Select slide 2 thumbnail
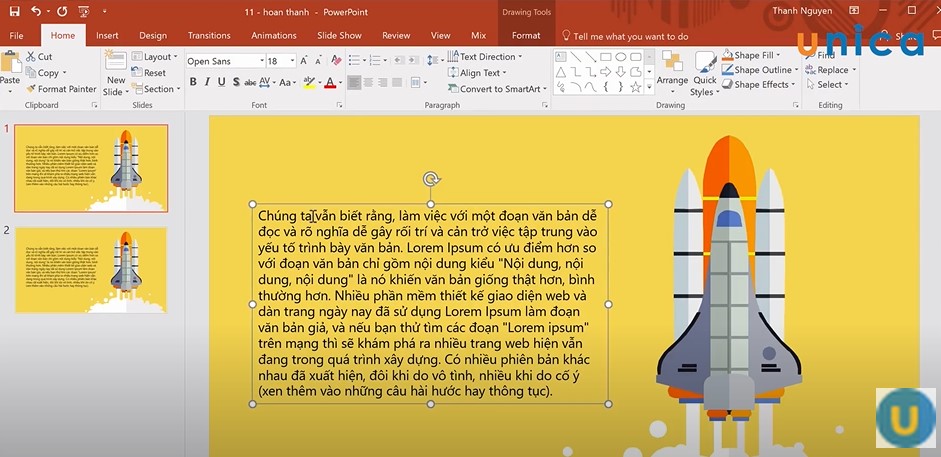The width and height of the screenshot is (941, 457). (91, 270)
